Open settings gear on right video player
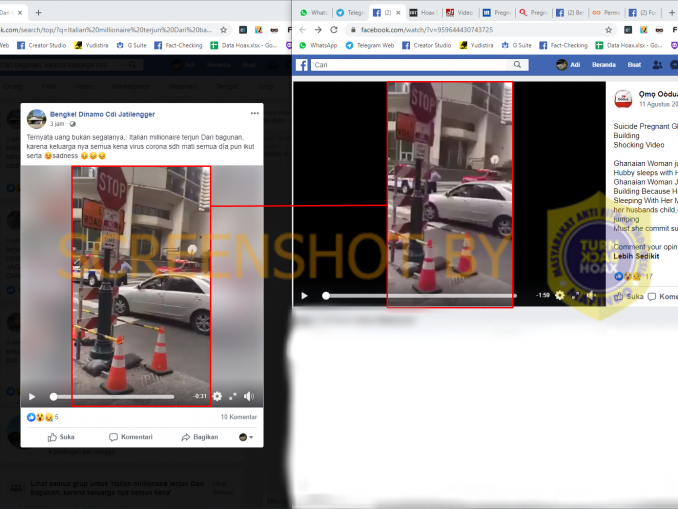 click(560, 295)
